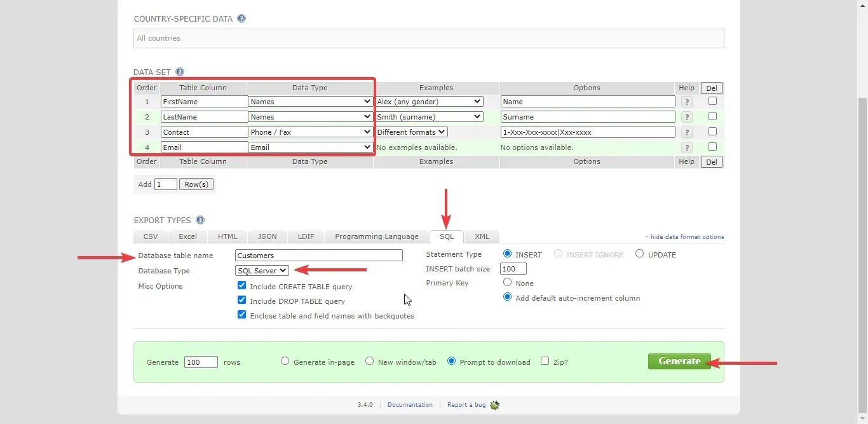The width and height of the screenshot is (868, 424).
Task: Open help tooltip for the FirstName row
Action: [686, 101]
